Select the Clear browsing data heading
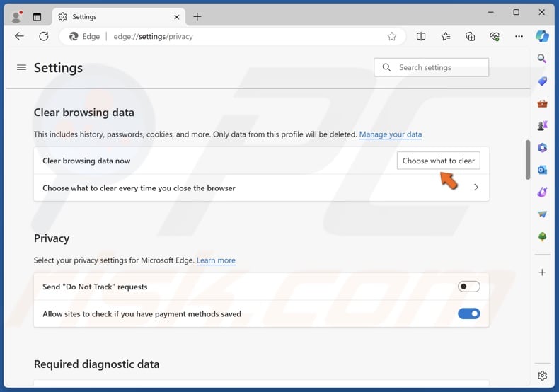 (x=84, y=113)
